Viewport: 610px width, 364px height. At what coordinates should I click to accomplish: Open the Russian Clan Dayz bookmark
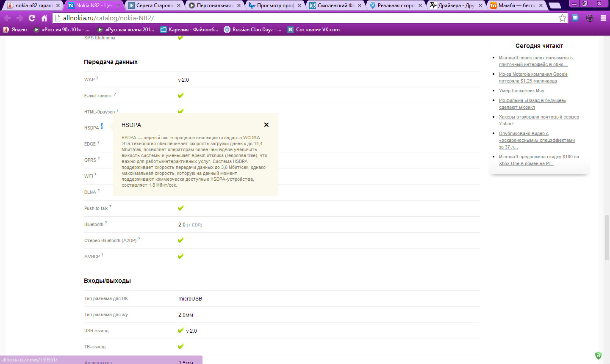(x=252, y=30)
